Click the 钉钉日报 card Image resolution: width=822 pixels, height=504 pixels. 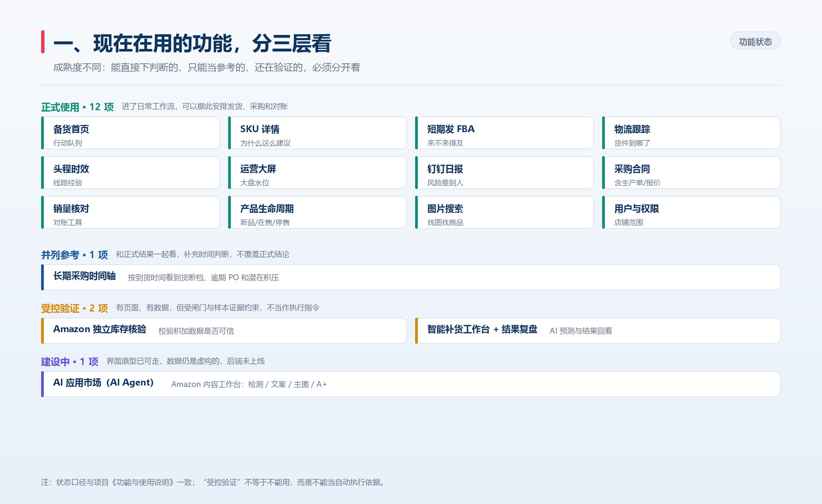pyautogui.click(x=504, y=173)
